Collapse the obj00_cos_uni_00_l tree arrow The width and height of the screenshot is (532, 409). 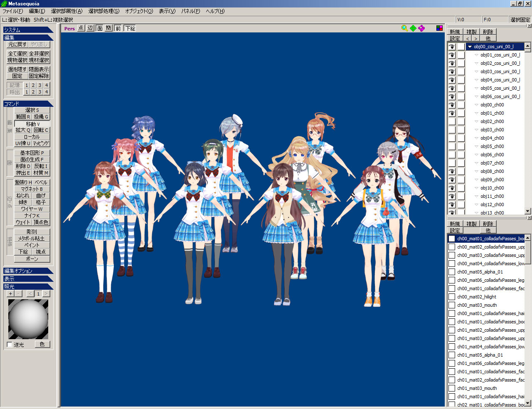tap(470, 47)
